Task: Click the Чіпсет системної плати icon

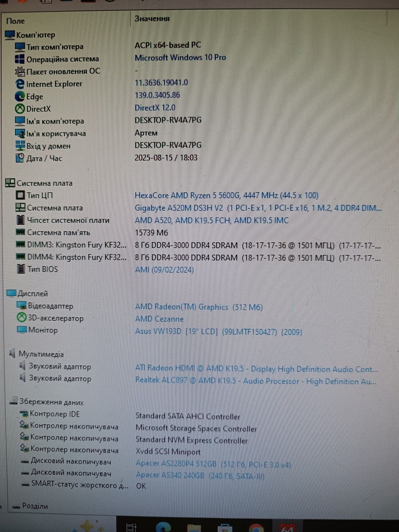Action: click(21, 220)
